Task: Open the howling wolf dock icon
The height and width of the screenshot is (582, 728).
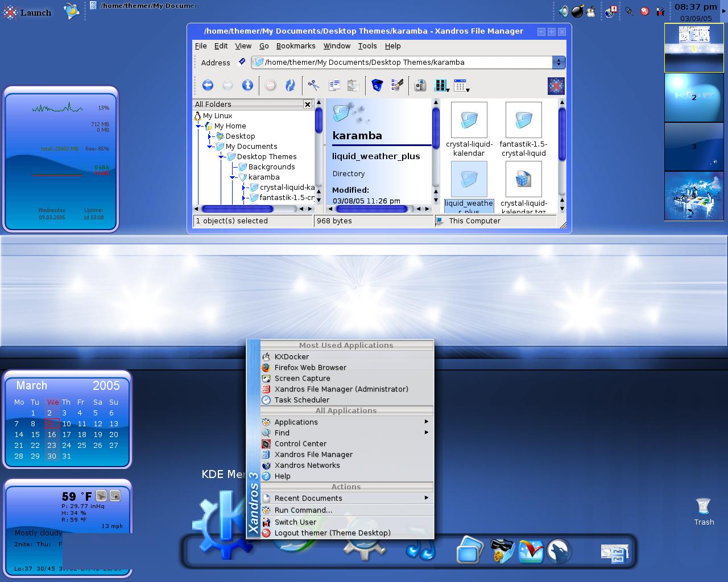Action: tap(559, 551)
